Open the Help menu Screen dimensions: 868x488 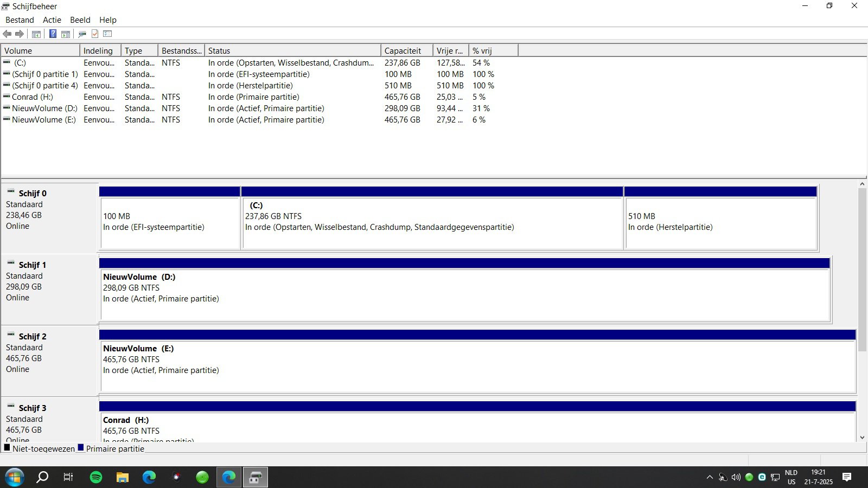pyautogui.click(x=108, y=20)
